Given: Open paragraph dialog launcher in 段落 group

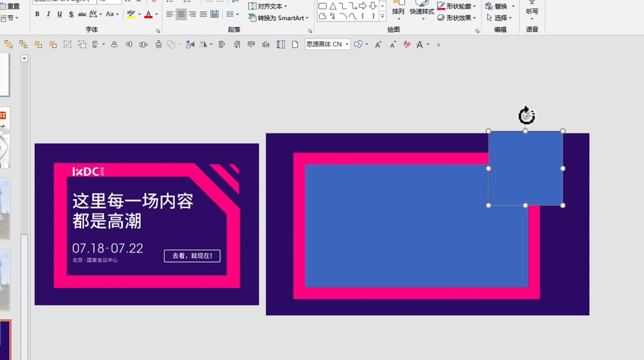Looking at the screenshot, I should [310, 31].
